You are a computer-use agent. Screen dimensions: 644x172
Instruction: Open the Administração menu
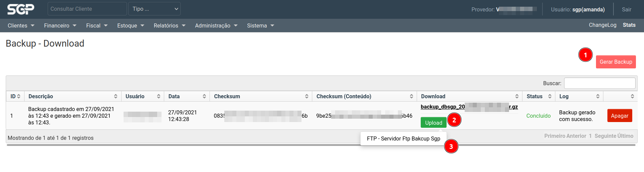(x=216, y=25)
